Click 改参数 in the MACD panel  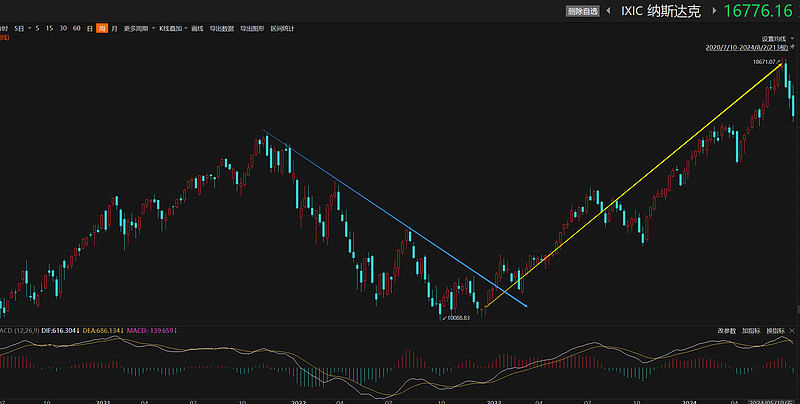[726, 330]
